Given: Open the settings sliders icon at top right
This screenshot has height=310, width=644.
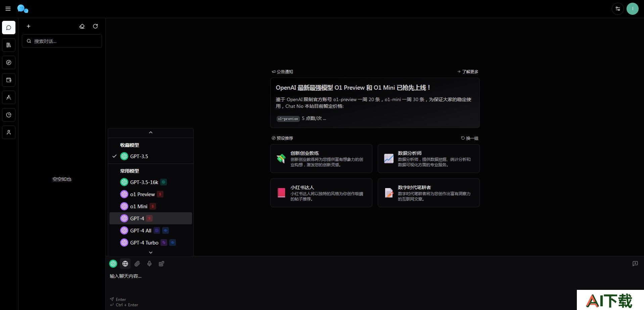Looking at the screenshot, I should tap(618, 9).
